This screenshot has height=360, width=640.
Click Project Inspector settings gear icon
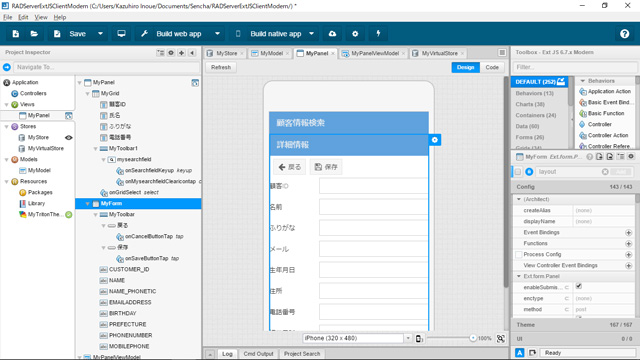click(171, 53)
